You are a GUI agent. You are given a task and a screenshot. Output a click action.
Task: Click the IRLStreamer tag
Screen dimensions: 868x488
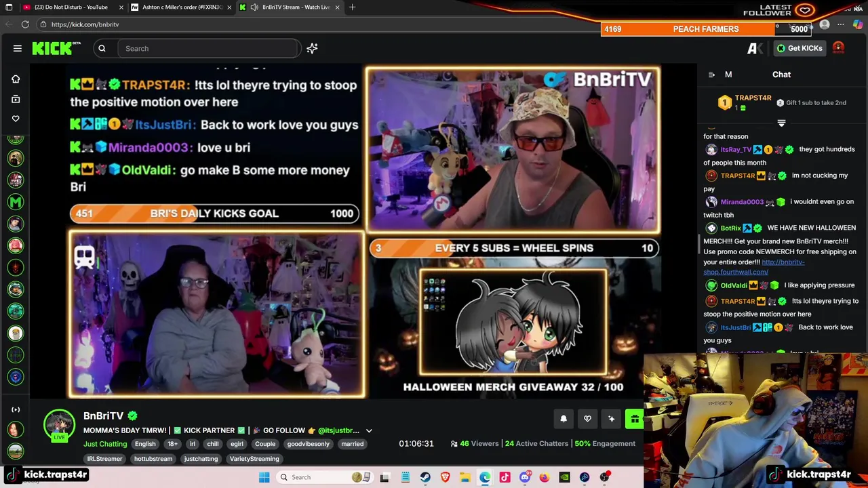click(104, 459)
